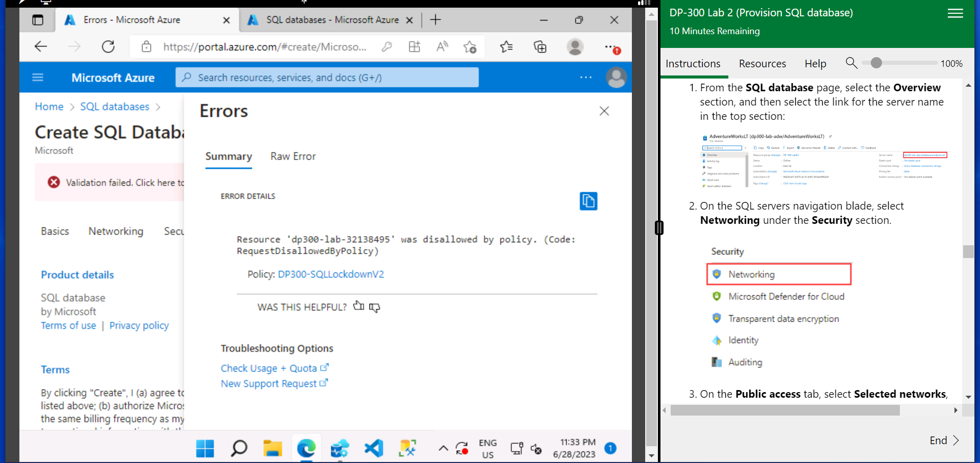Go back in the Edge browser
Image resolution: width=980 pixels, height=463 pixels.
[x=41, y=47]
